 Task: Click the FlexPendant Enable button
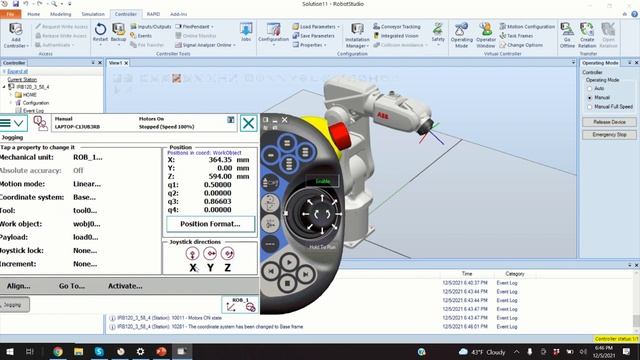click(322, 181)
